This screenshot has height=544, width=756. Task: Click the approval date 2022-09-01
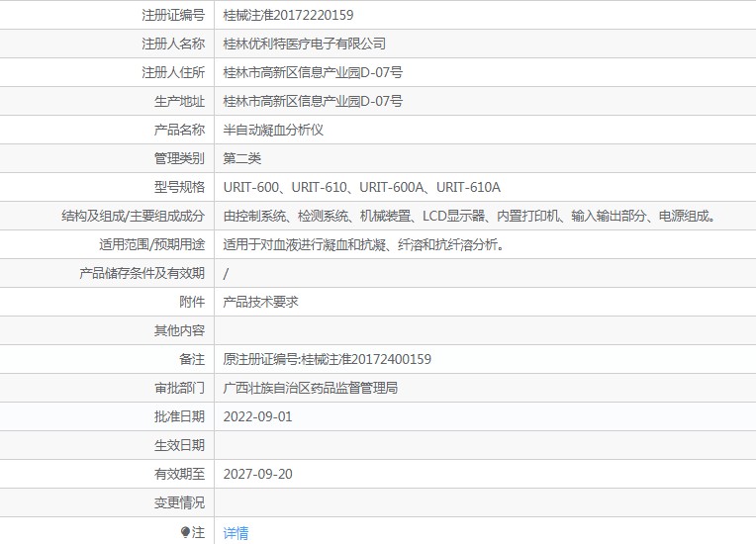pyautogui.click(x=258, y=416)
